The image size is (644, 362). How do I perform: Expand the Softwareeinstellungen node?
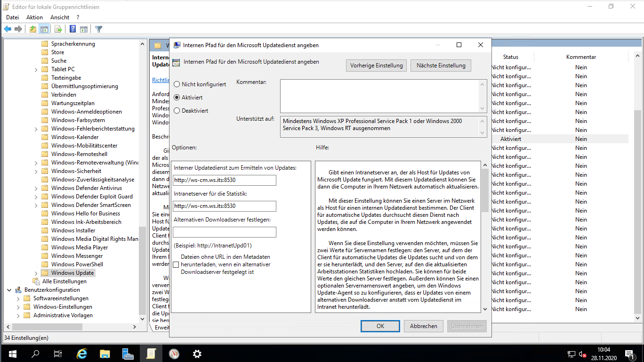(18, 298)
